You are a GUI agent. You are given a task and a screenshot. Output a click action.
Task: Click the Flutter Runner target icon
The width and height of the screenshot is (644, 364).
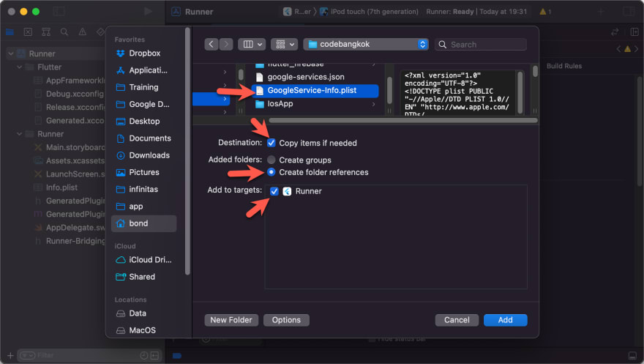pyautogui.click(x=287, y=191)
